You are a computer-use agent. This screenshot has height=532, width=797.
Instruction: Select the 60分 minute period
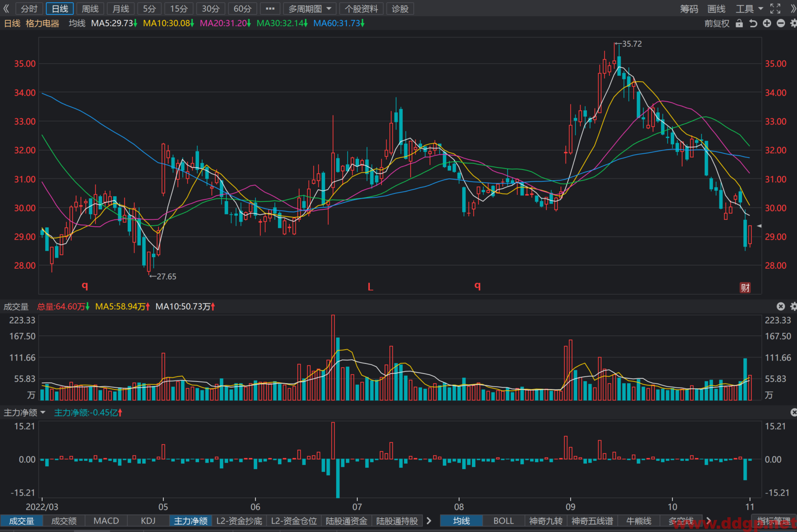click(x=242, y=8)
